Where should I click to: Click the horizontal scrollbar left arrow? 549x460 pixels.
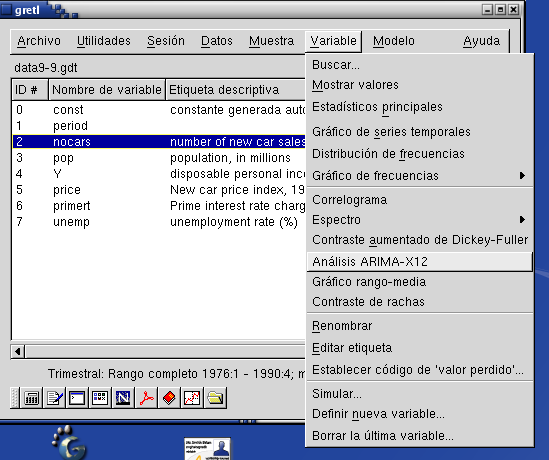18,351
